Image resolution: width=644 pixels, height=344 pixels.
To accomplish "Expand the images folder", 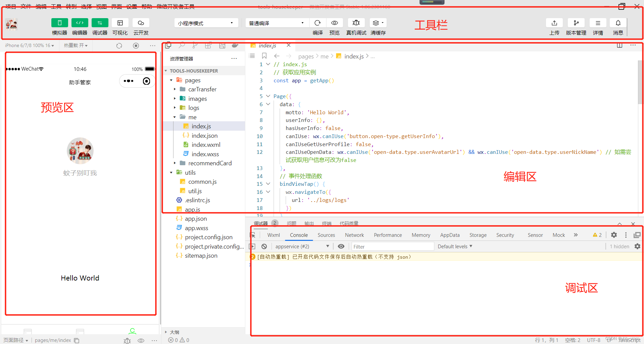I will (x=175, y=99).
